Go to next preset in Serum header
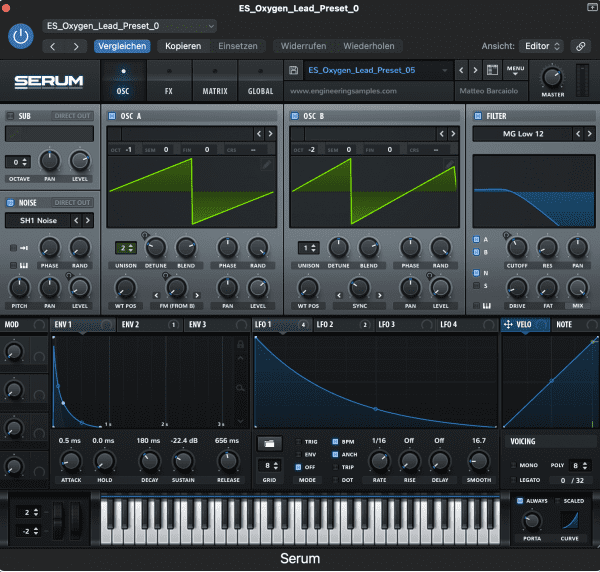Image resolution: width=600 pixels, height=572 pixels. pyautogui.click(x=475, y=70)
